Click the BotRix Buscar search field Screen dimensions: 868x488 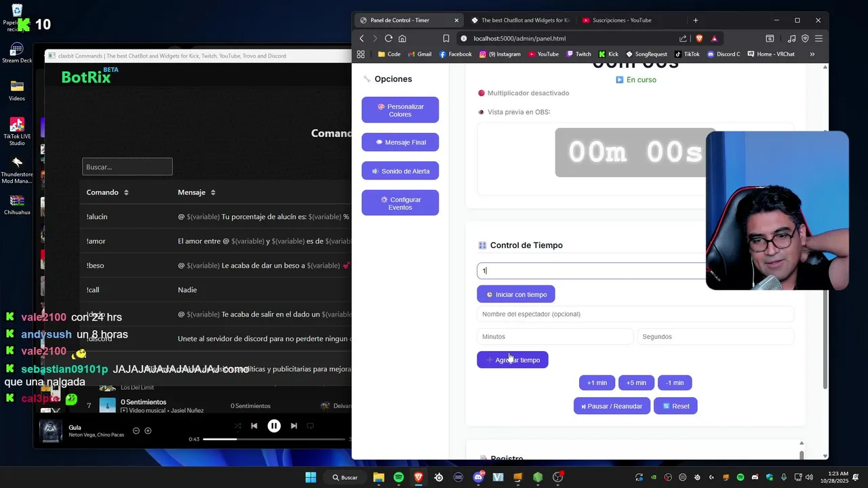pyautogui.click(x=127, y=167)
